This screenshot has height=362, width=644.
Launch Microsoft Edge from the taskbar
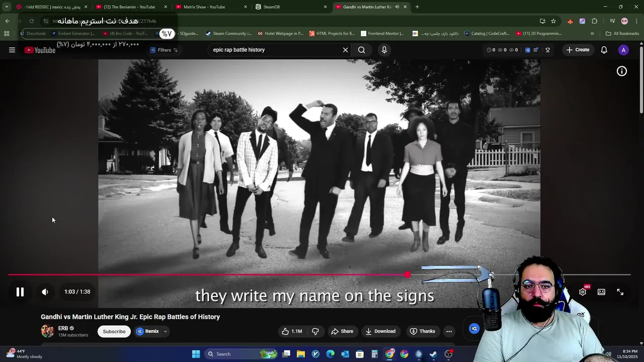(x=330, y=354)
